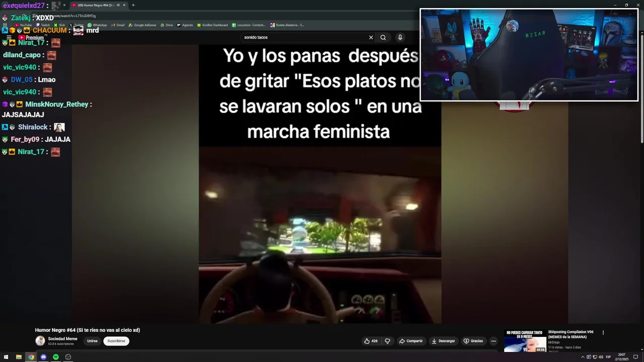Open Discord from the taskbar
The image size is (644, 362).
(43, 357)
